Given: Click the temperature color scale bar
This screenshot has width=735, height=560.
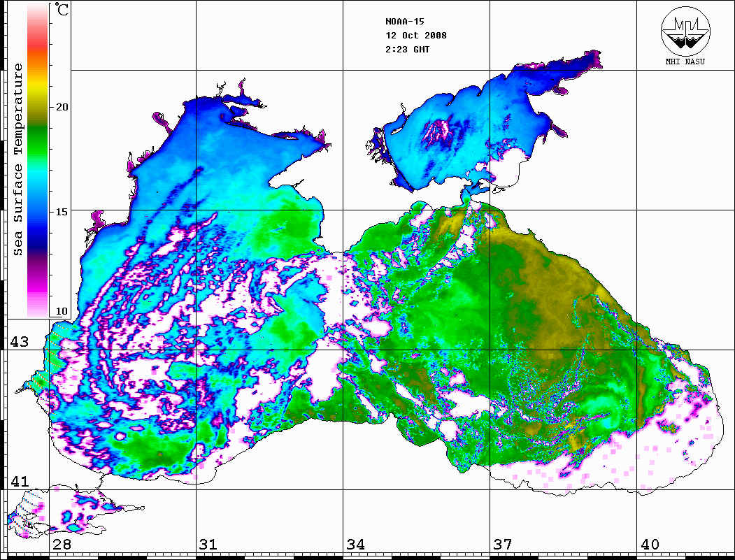Looking at the screenshot, I should 38,160.
